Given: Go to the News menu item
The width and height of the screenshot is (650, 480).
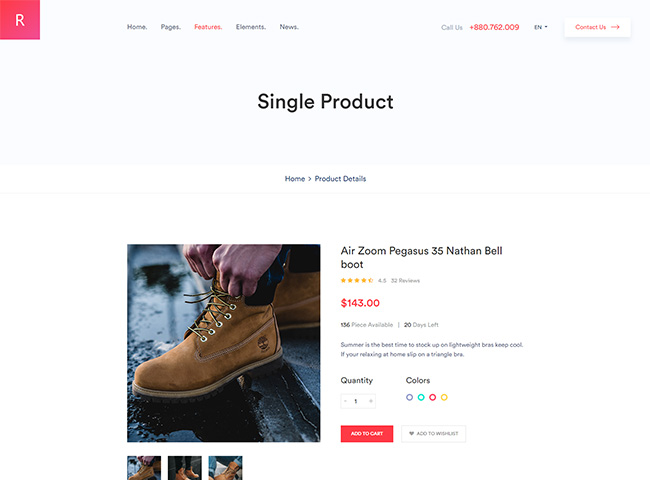Looking at the screenshot, I should point(289,27).
